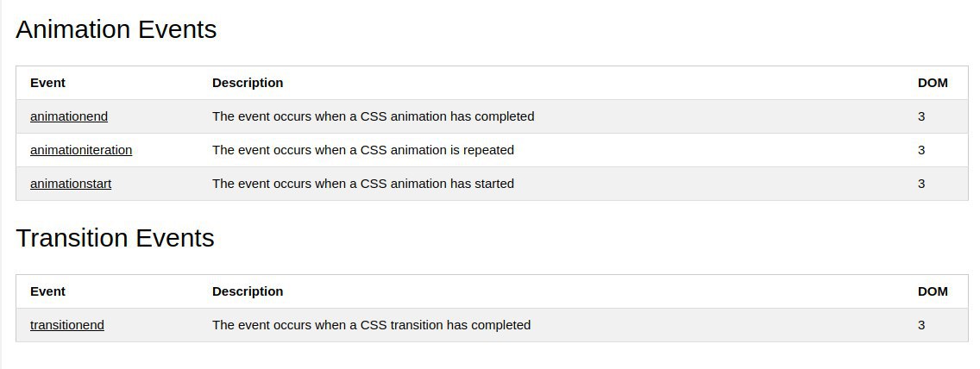Click Event header in Transition Events table
The height and width of the screenshot is (369, 980).
(x=47, y=291)
